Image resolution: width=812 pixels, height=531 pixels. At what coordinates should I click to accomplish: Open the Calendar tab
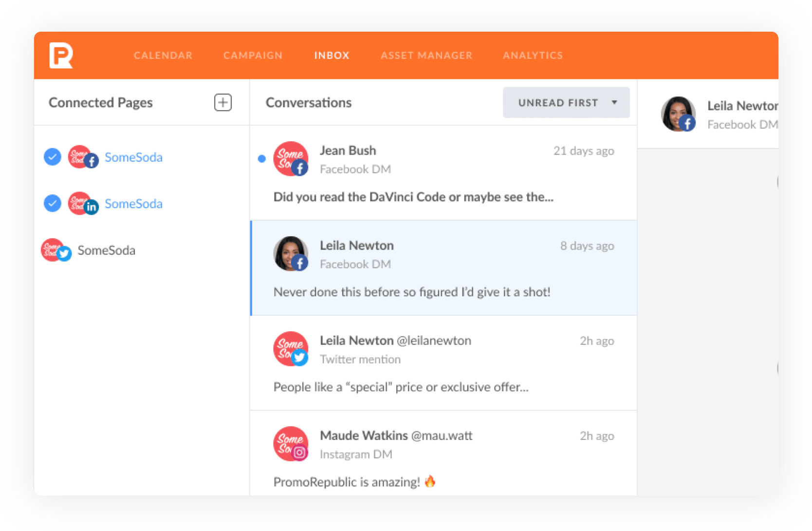(163, 56)
